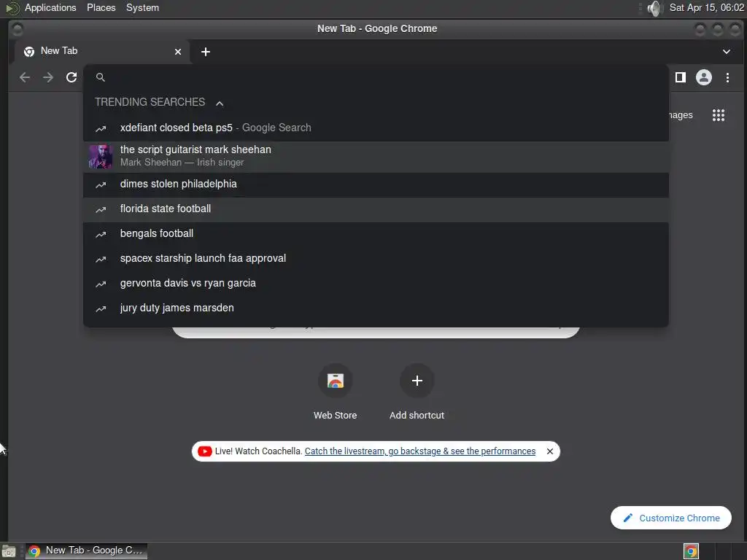747x560 pixels.
Task: Open the tab search dropdown arrow
Action: (x=727, y=52)
